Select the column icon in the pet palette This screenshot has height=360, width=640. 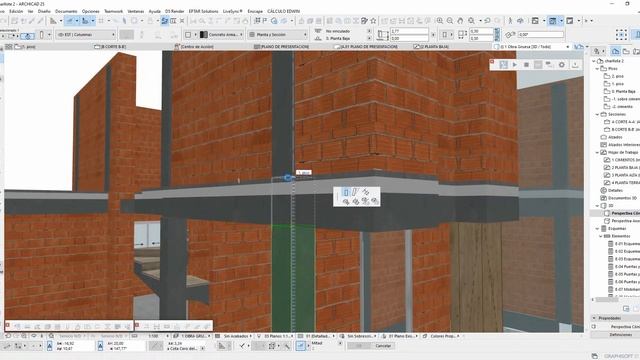click(x=346, y=192)
